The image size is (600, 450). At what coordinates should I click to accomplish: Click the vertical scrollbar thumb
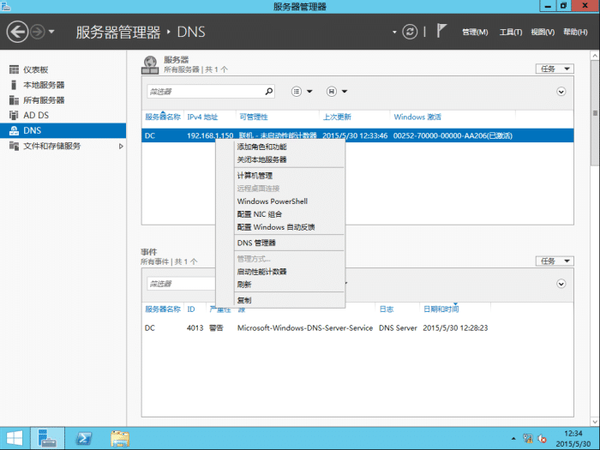click(x=595, y=113)
